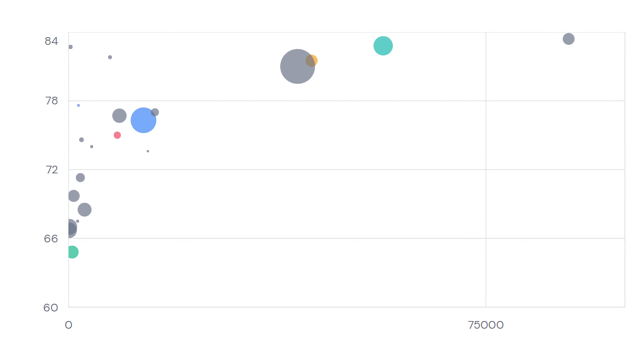This screenshot has height=352, width=644.
Task: Select the gray bubble right of the 75000 gridline
Action: (x=568, y=39)
